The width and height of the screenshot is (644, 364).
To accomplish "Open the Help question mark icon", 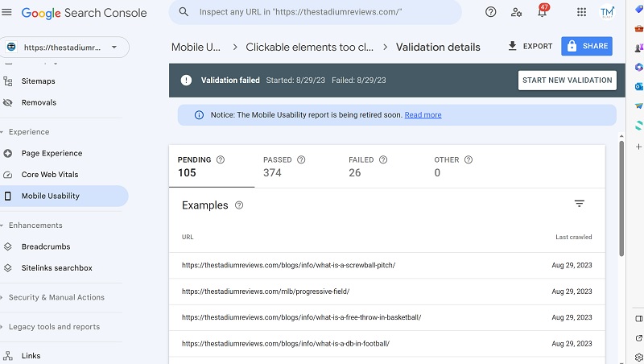I will point(490,12).
